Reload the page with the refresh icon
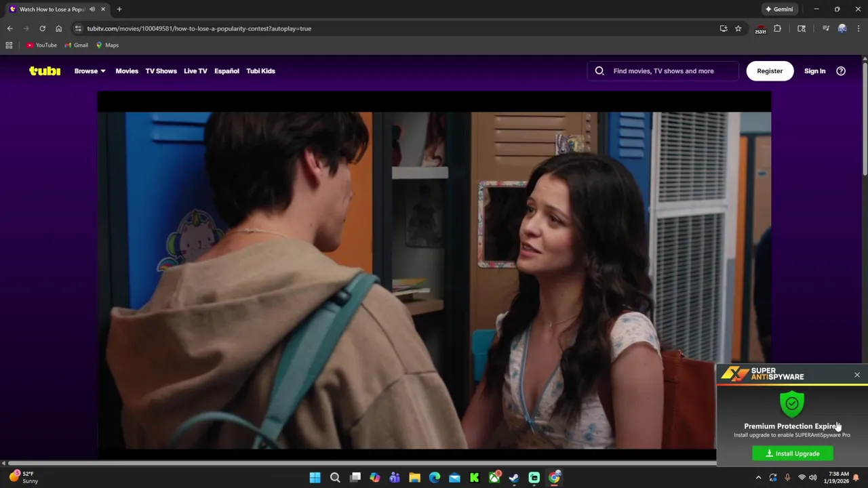The width and height of the screenshot is (868, 488). tap(42, 28)
